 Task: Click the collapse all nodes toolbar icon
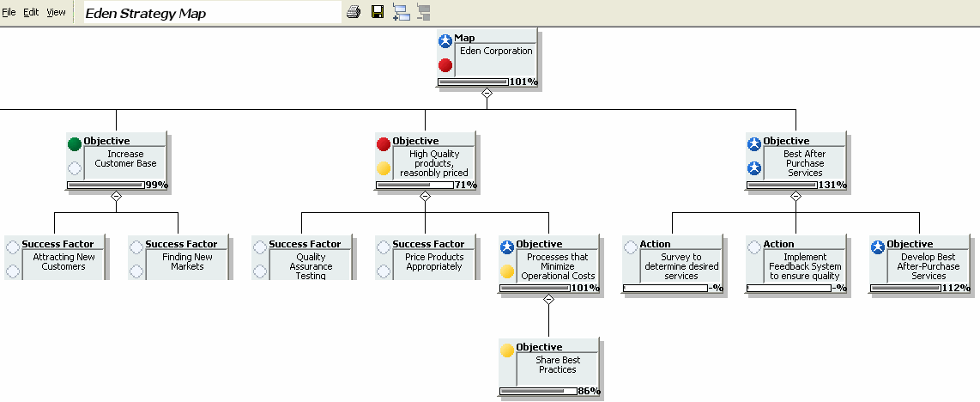(424, 12)
